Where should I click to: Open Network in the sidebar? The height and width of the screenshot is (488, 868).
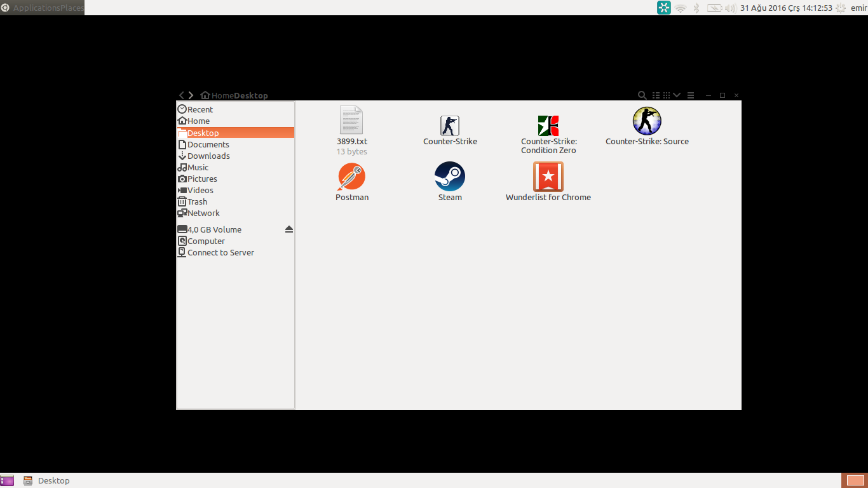pyautogui.click(x=235, y=213)
